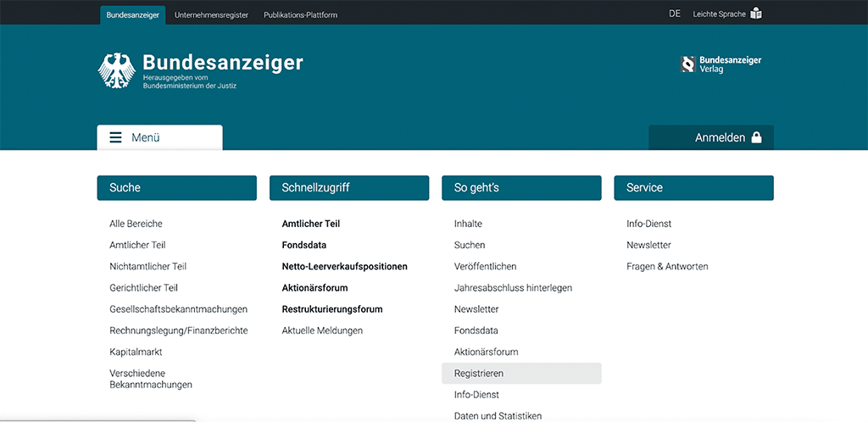868x422 pixels.
Task: Click the Bundesanzeiger Verlag logo
Action: 721,64
